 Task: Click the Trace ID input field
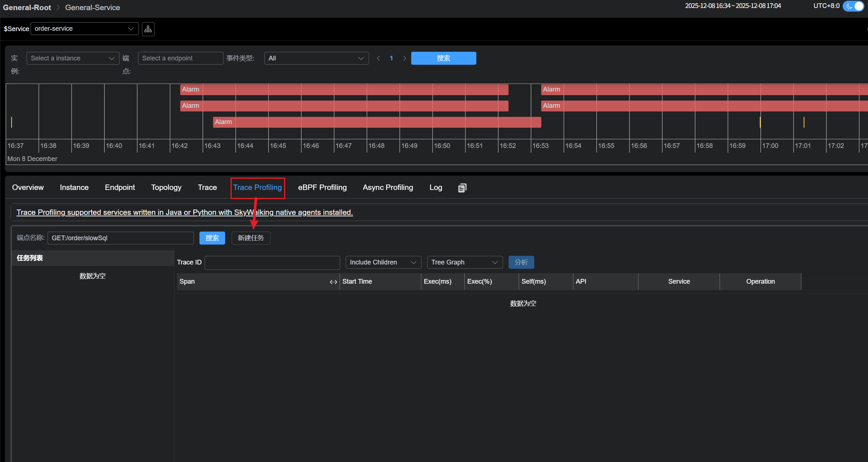pyautogui.click(x=272, y=262)
